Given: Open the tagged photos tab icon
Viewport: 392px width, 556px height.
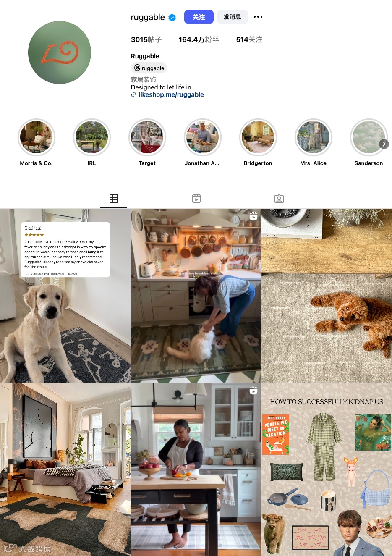Looking at the screenshot, I should coord(279,199).
